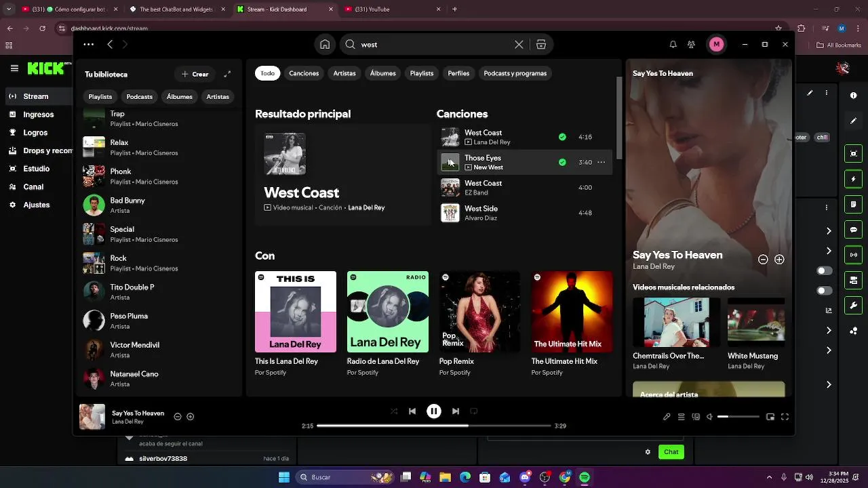Switch to the YouTube browser tab

coord(393,9)
